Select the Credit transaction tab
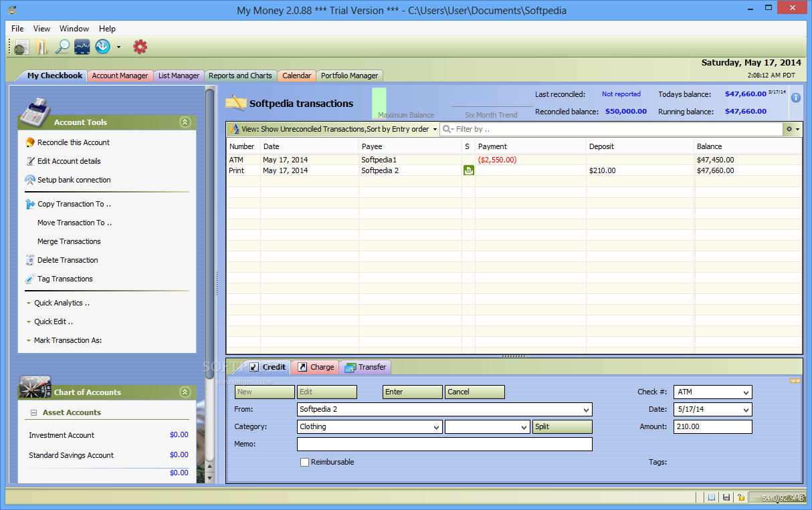The height and width of the screenshot is (510, 812). 268,367
